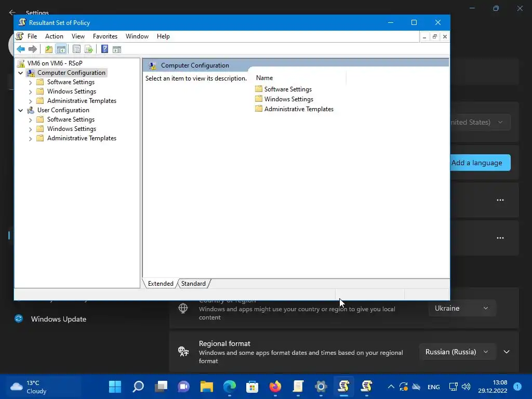Minimize the inner MMC child window
This screenshot has width=532, height=399.
click(424, 37)
